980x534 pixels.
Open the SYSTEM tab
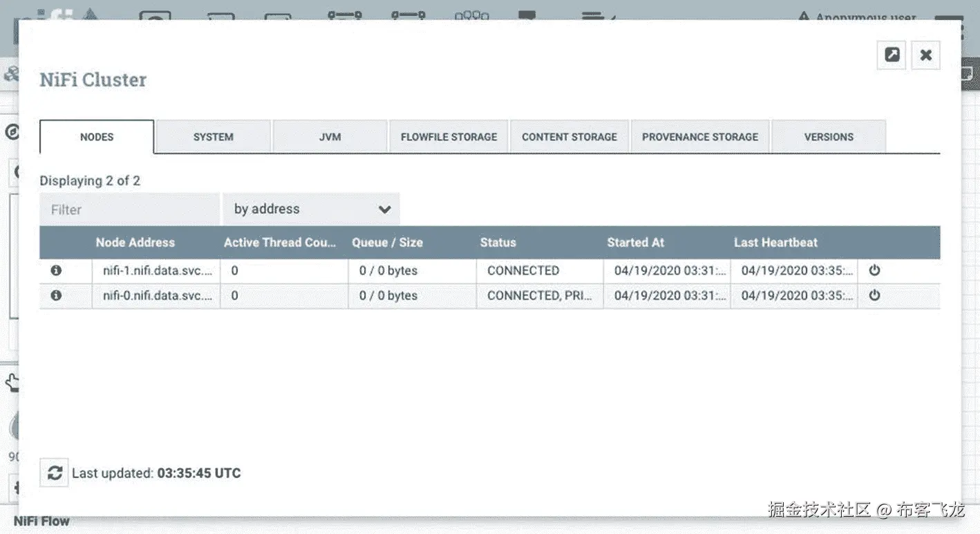point(213,137)
